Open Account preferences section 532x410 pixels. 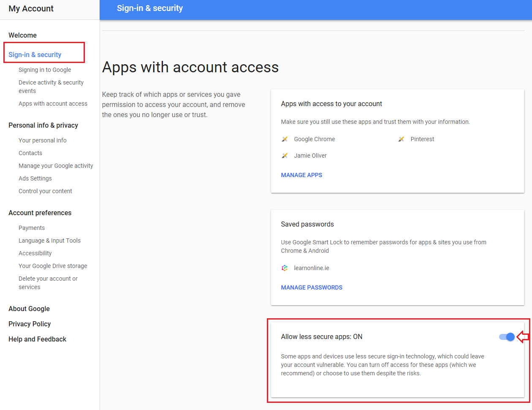point(40,213)
